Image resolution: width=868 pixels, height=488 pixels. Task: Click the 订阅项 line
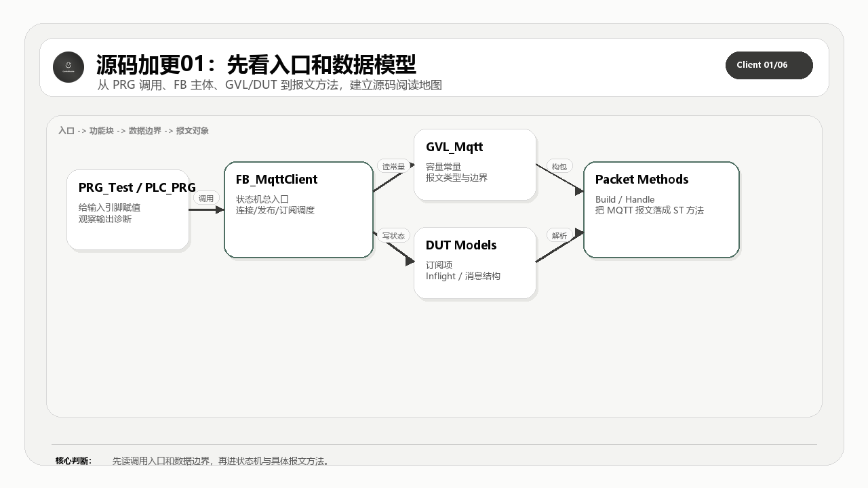coord(439,265)
